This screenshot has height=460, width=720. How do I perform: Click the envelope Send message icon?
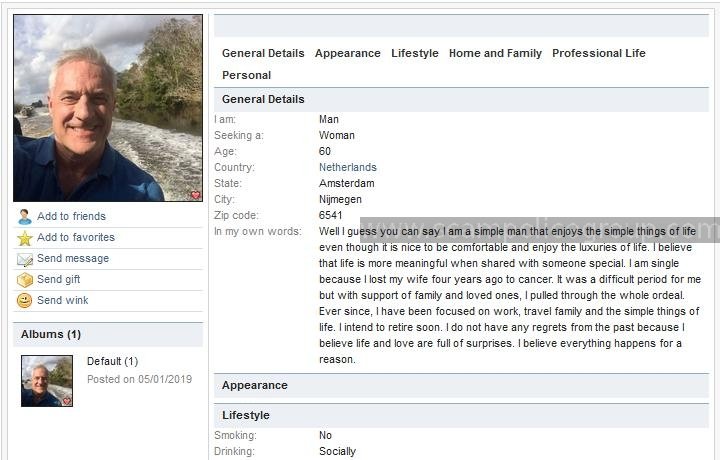(x=24, y=259)
